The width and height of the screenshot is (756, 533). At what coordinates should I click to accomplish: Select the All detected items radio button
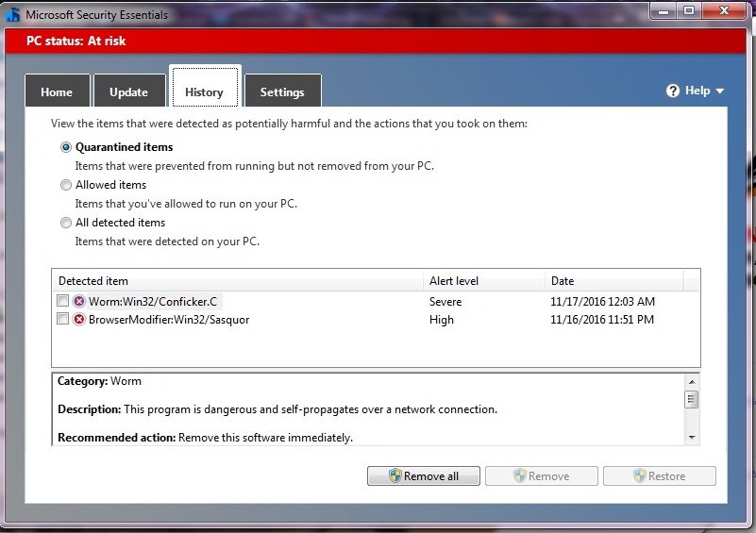pyautogui.click(x=66, y=223)
